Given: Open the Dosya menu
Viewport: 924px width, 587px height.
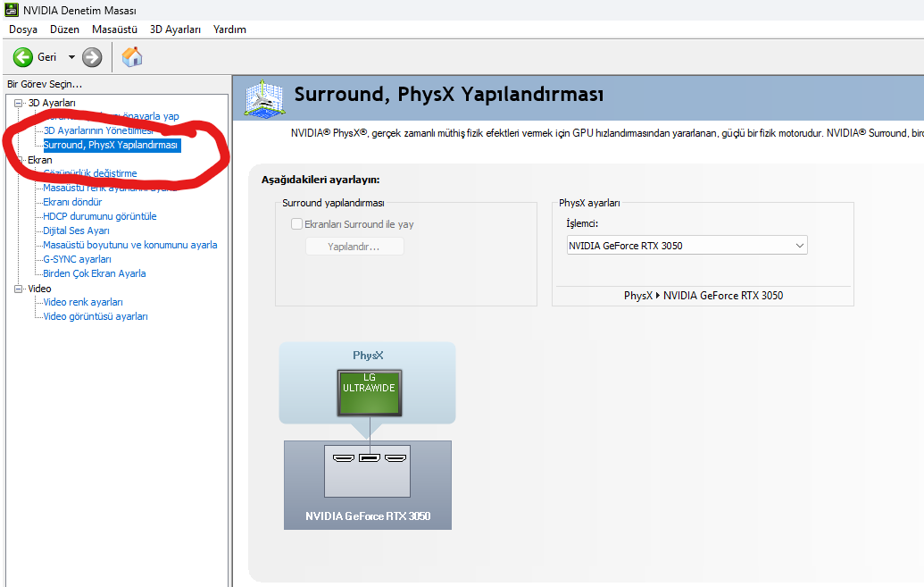Looking at the screenshot, I should click(23, 29).
